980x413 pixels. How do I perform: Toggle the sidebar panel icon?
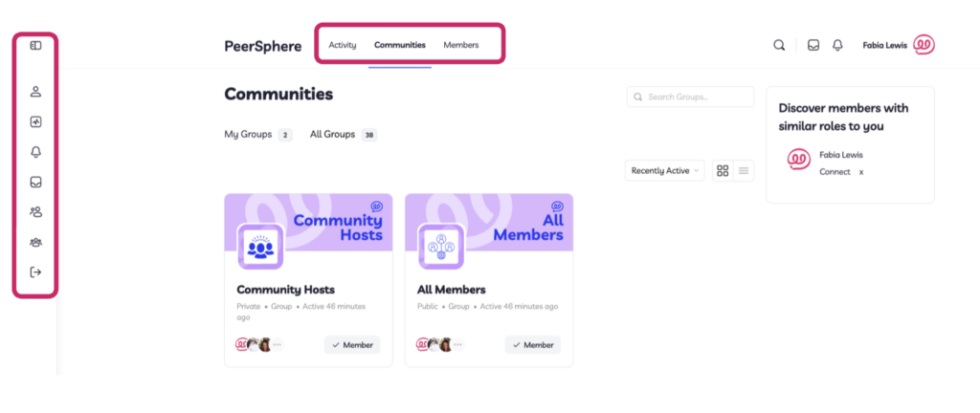(x=35, y=46)
